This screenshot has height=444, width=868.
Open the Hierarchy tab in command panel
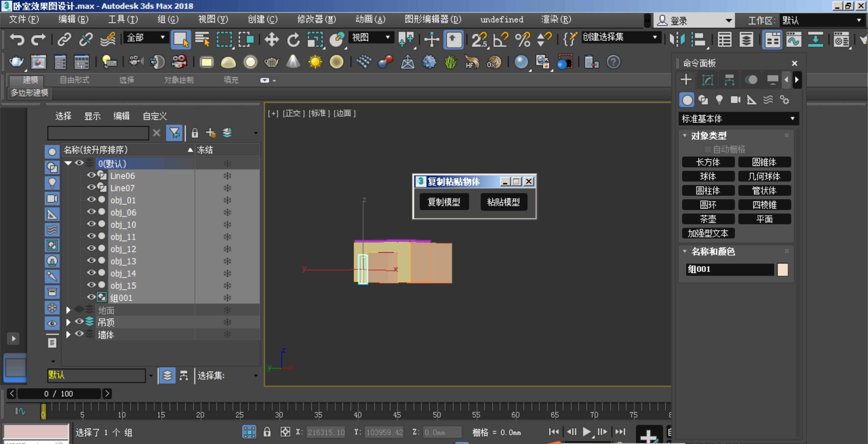point(729,80)
